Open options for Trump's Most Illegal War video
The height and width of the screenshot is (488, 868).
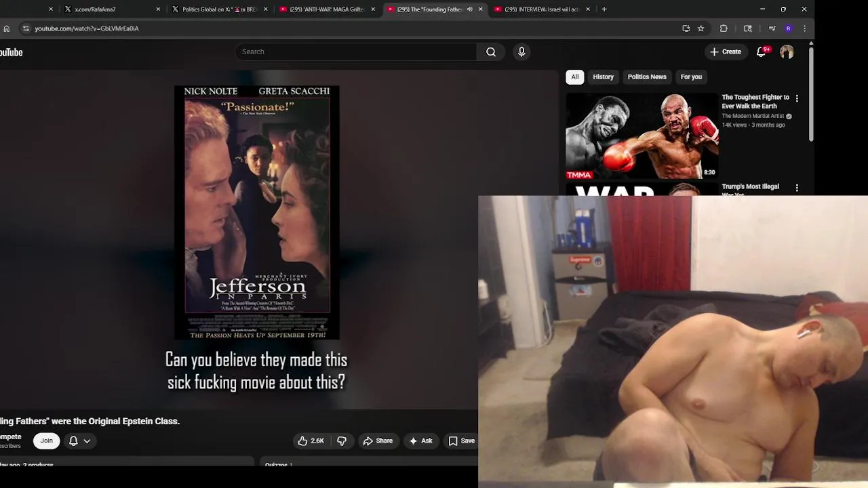797,188
